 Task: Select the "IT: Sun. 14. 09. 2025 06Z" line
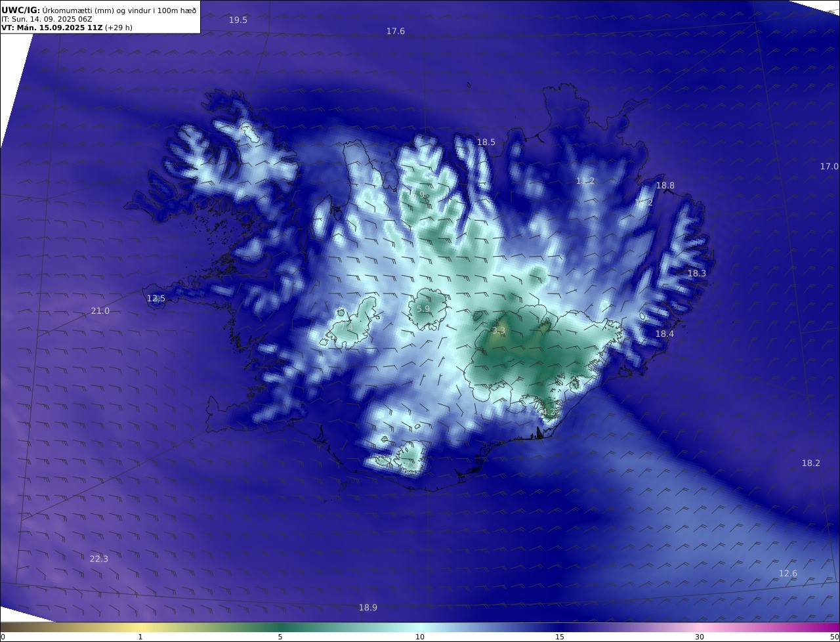pos(47,19)
